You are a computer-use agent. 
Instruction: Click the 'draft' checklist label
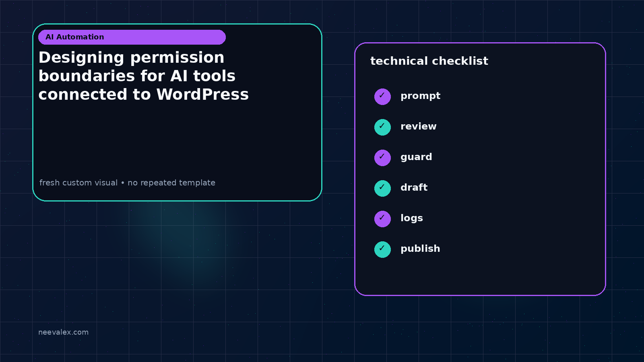coord(414,187)
